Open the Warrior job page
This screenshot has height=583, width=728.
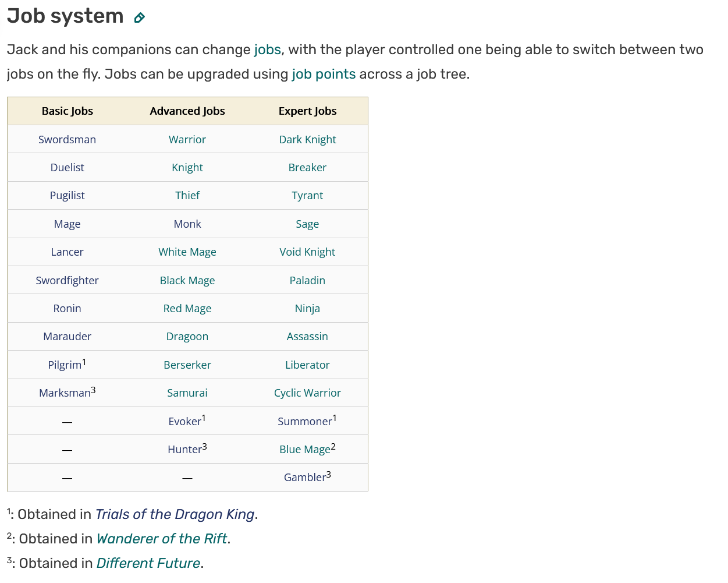(187, 139)
